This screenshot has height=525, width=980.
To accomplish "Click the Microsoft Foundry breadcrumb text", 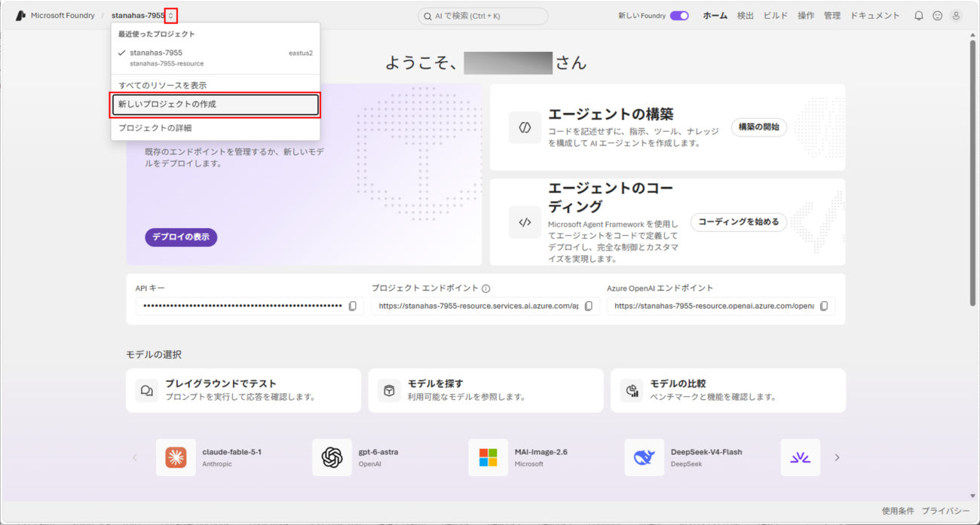I will [x=63, y=16].
